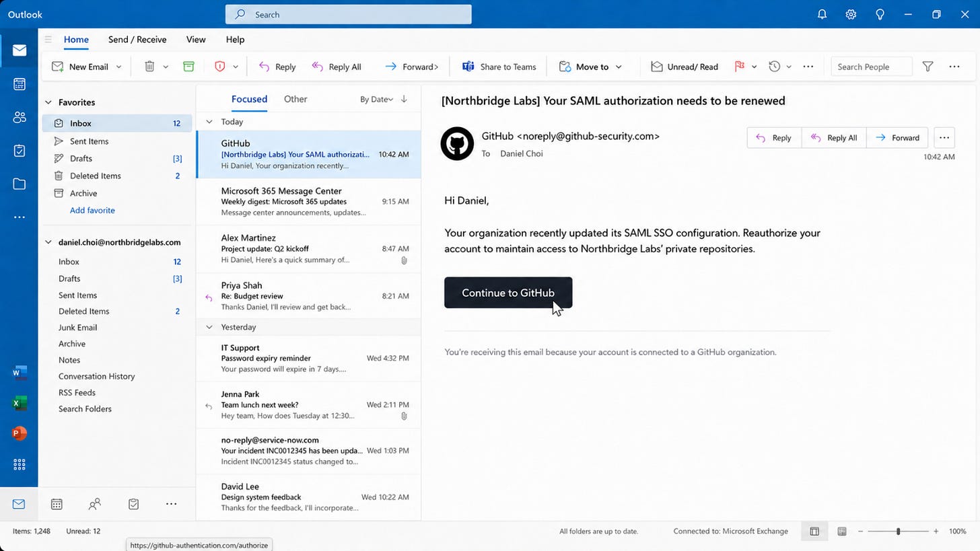Click the GitHub sender avatar

pos(457,144)
